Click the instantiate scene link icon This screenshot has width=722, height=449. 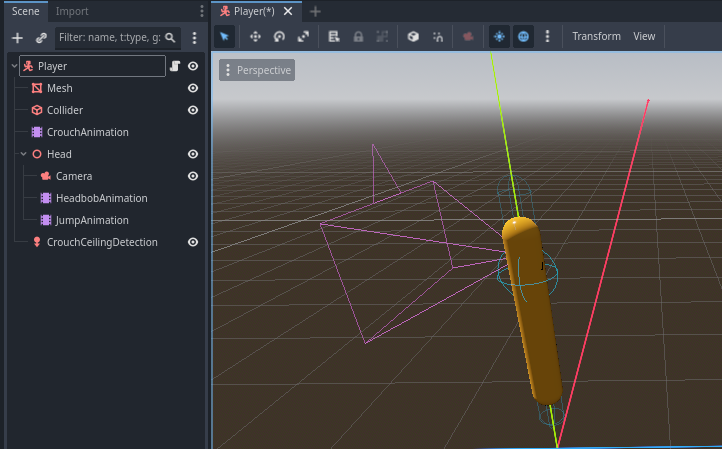click(41, 38)
